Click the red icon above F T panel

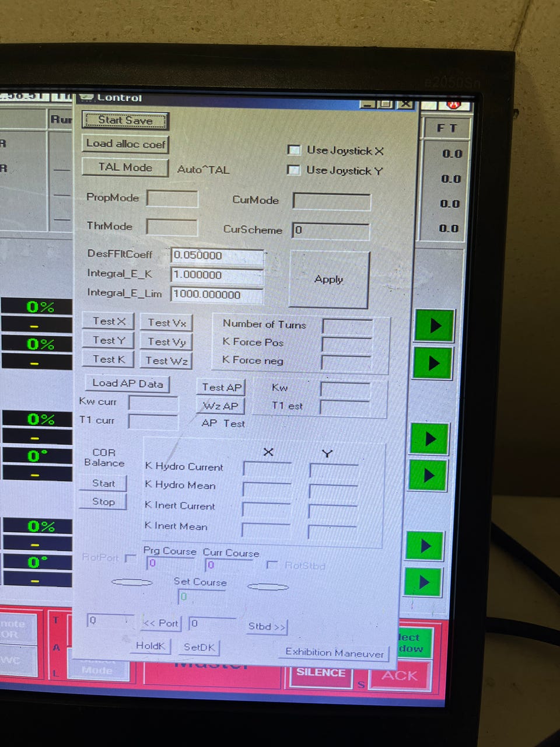pos(453,105)
